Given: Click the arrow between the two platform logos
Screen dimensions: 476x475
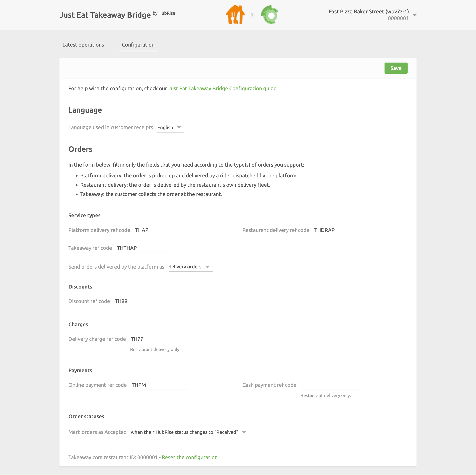Looking at the screenshot, I should [x=252, y=15].
